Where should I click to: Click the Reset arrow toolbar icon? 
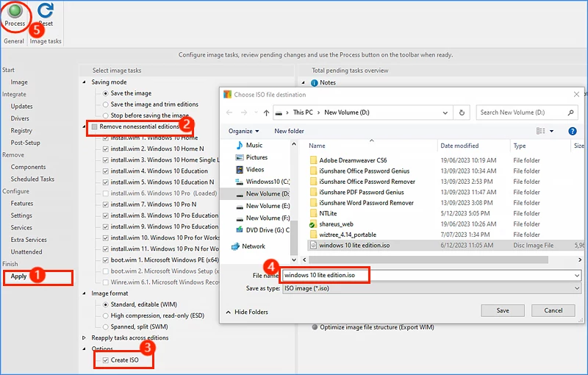tap(46, 10)
